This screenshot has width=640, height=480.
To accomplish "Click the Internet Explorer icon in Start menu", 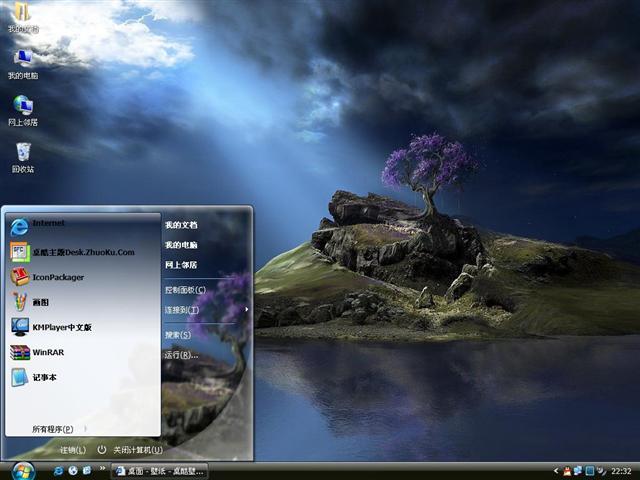I will click(20, 227).
